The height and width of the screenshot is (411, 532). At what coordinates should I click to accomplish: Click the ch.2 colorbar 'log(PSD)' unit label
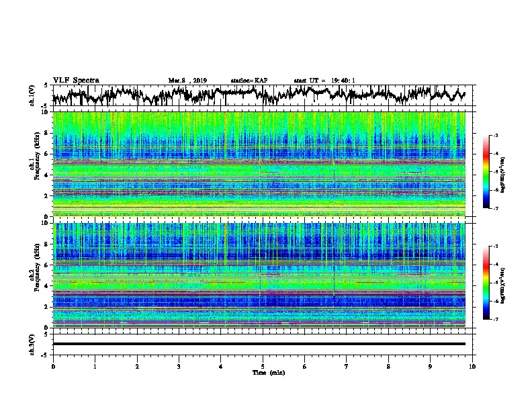502,286
